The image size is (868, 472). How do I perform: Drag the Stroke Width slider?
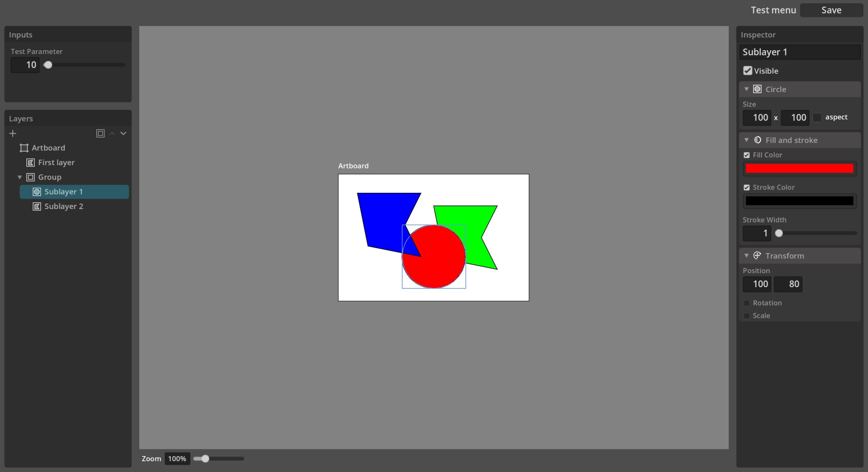(x=778, y=232)
